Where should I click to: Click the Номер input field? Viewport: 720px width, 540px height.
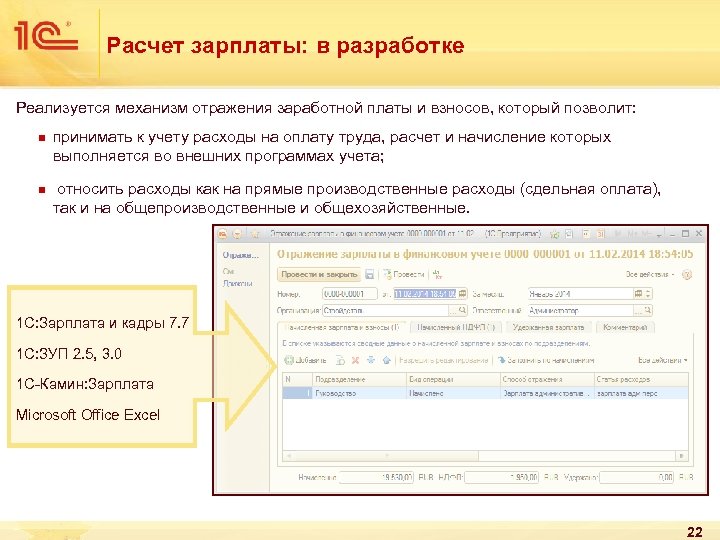349,294
